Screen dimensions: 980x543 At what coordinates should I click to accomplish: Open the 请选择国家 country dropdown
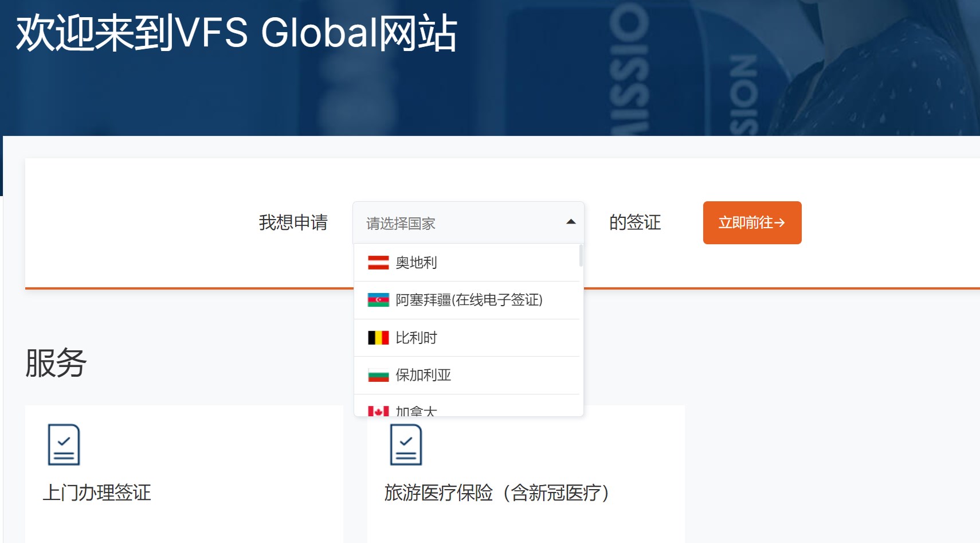tap(468, 222)
